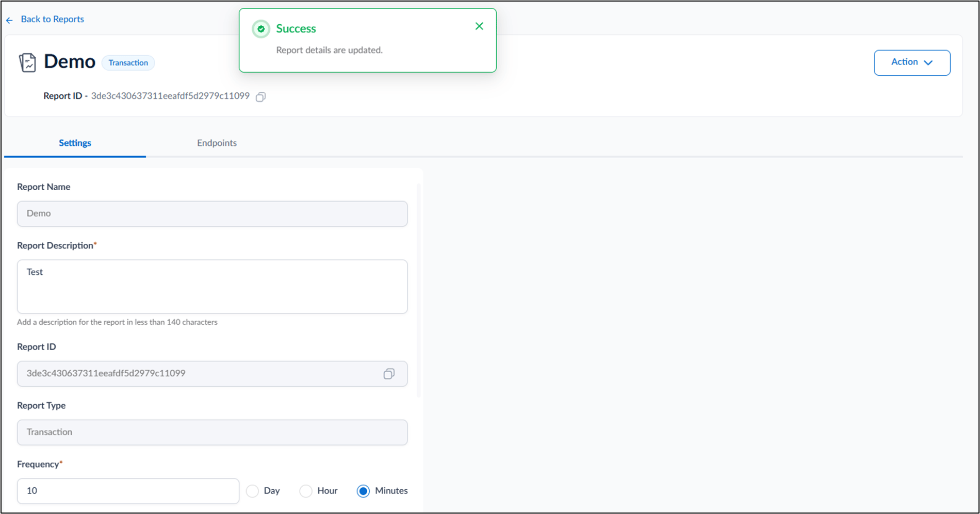Click the Report Description text area
The image size is (980, 514).
point(212,287)
